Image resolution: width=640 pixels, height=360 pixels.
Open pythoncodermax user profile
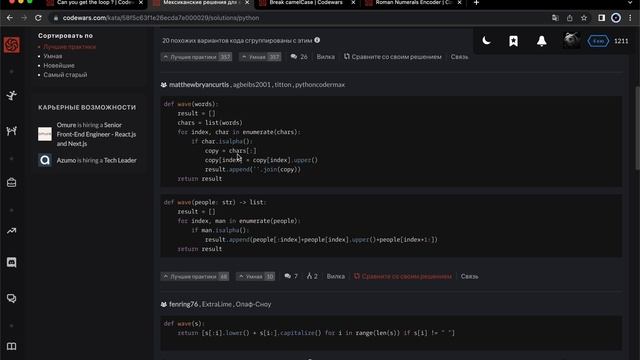[320, 84]
